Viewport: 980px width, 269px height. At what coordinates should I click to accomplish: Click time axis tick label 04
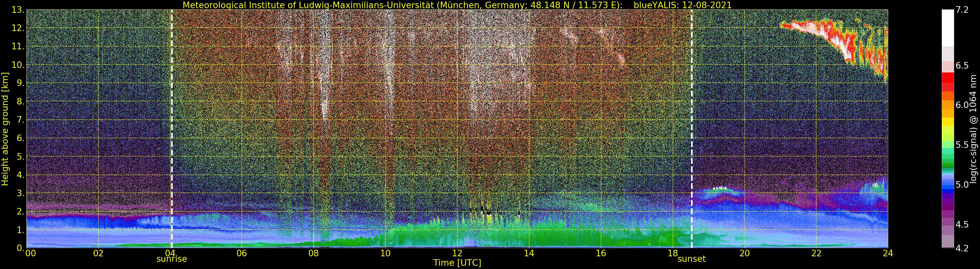pyautogui.click(x=170, y=253)
